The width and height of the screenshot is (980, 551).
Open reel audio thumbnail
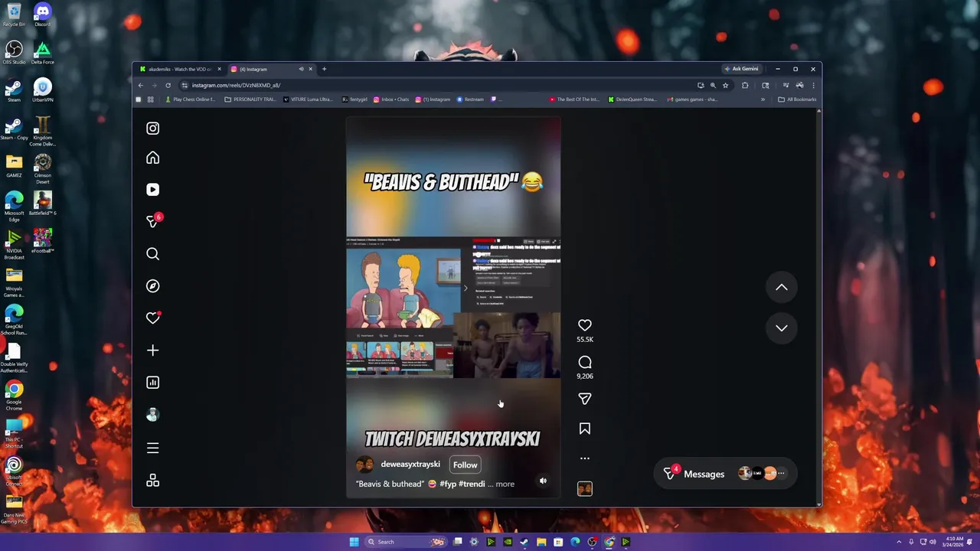585,489
